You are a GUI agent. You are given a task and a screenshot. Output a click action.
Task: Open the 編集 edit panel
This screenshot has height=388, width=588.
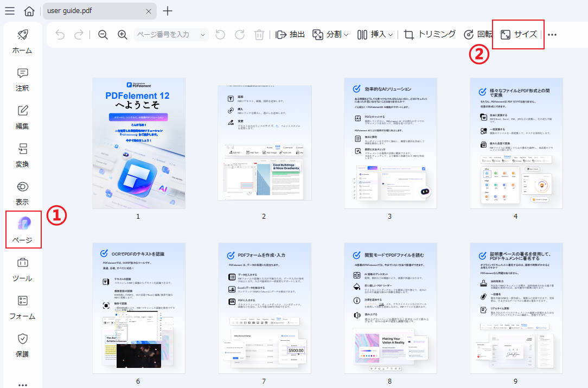pyautogui.click(x=22, y=116)
